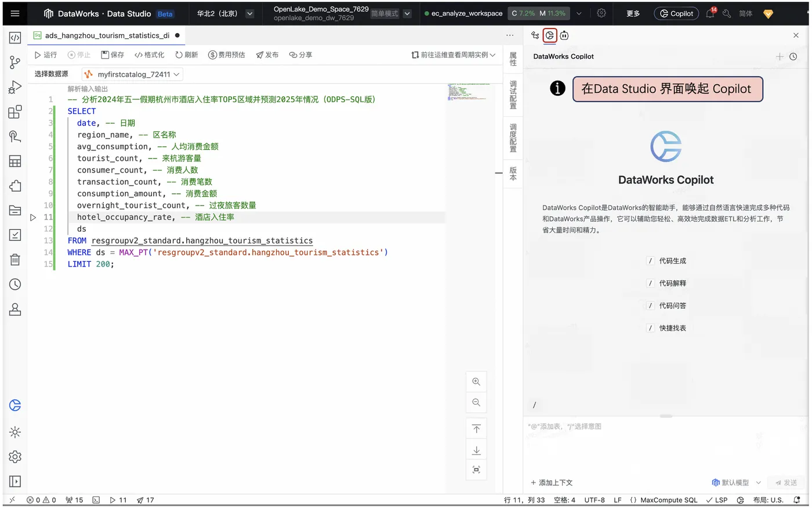
Task: Open the wrench tools icon in top bar
Action: pyautogui.click(x=727, y=13)
